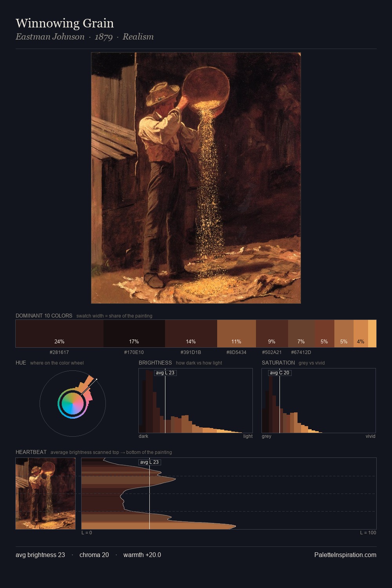
Task: Click the 'warmth +20.0' footer stat
Action: point(142,555)
